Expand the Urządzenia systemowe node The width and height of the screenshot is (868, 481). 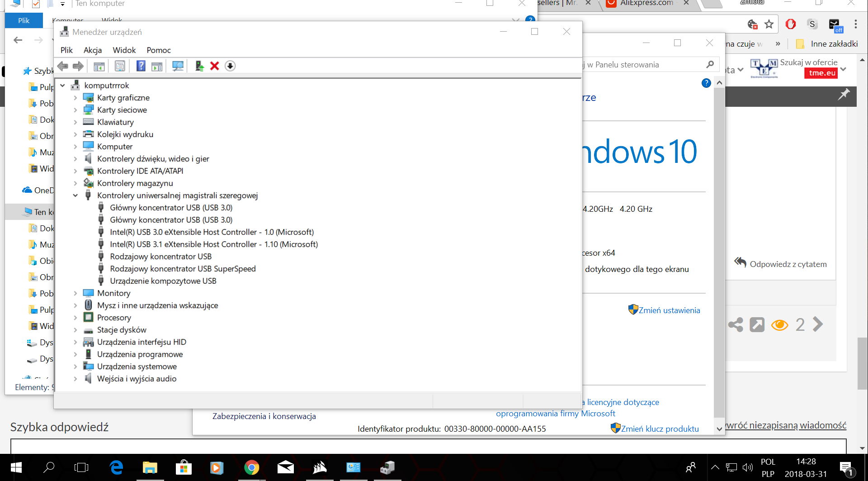(x=75, y=367)
